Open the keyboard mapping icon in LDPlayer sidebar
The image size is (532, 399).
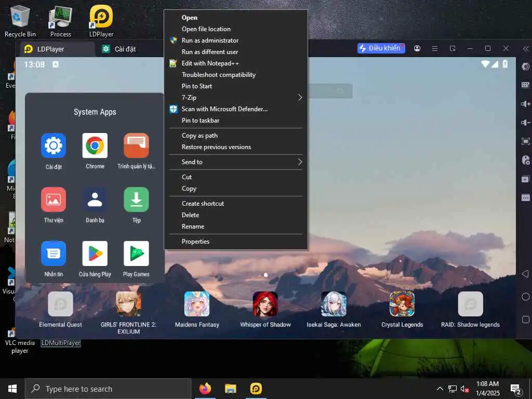pyautogui.click(x=526, y=85)
